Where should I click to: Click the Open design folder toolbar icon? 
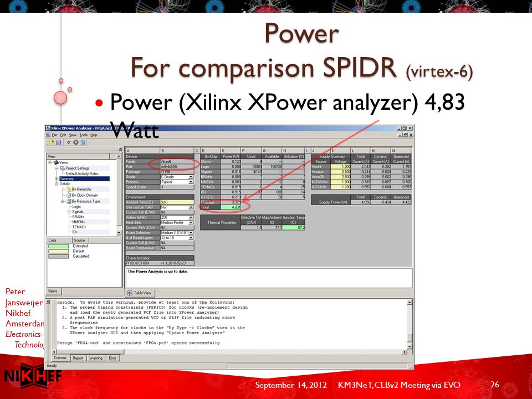pos(51,142)
